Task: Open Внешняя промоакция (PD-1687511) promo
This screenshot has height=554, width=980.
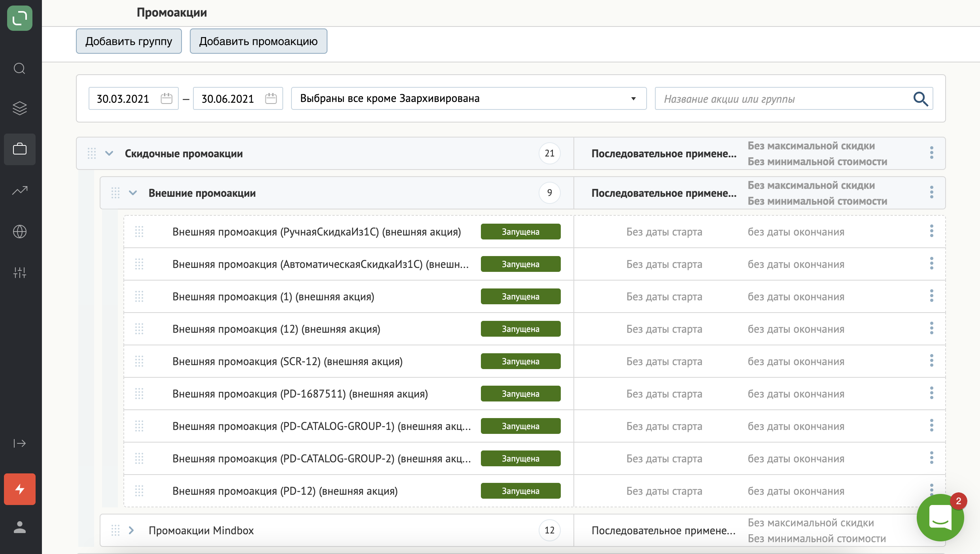Action: point(300,394)
